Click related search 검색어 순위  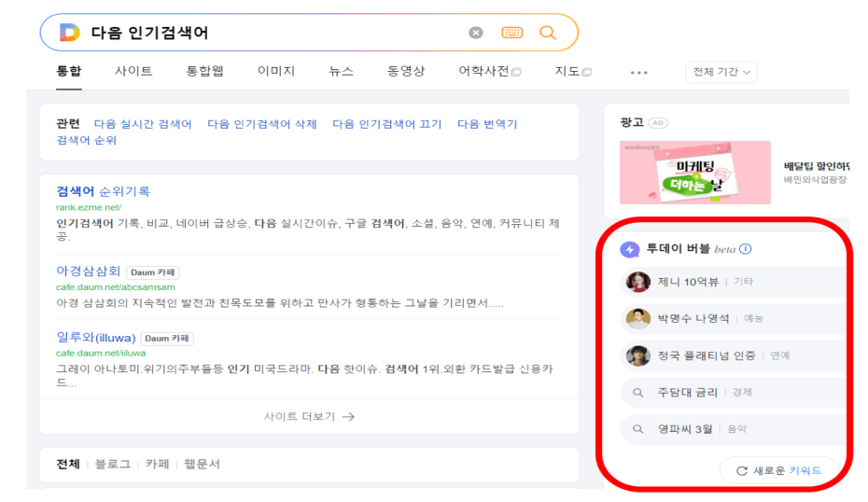click(x=87, y=141)
